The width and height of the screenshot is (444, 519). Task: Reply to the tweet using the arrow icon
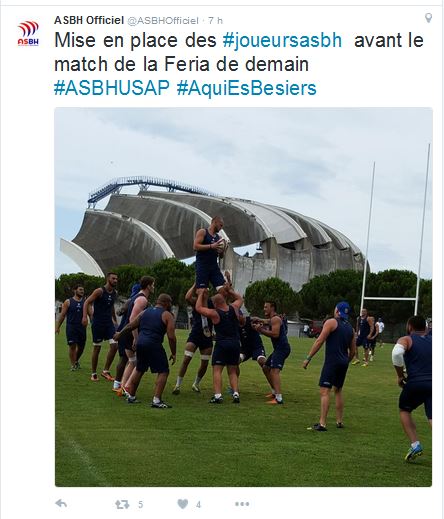pos(61,503)
